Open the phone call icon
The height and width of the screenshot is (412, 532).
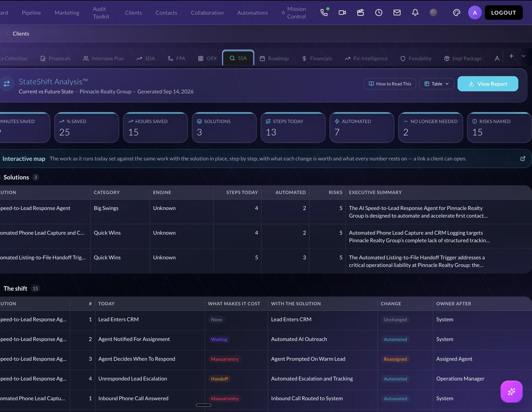point(324,12)
